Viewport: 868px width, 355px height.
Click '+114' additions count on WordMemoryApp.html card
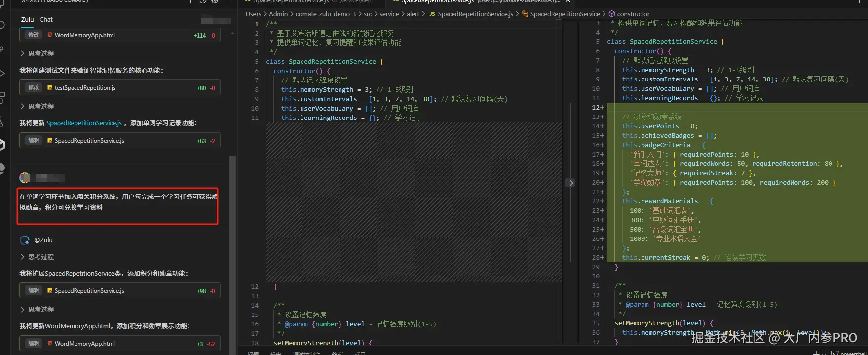[x=200, y=36]
